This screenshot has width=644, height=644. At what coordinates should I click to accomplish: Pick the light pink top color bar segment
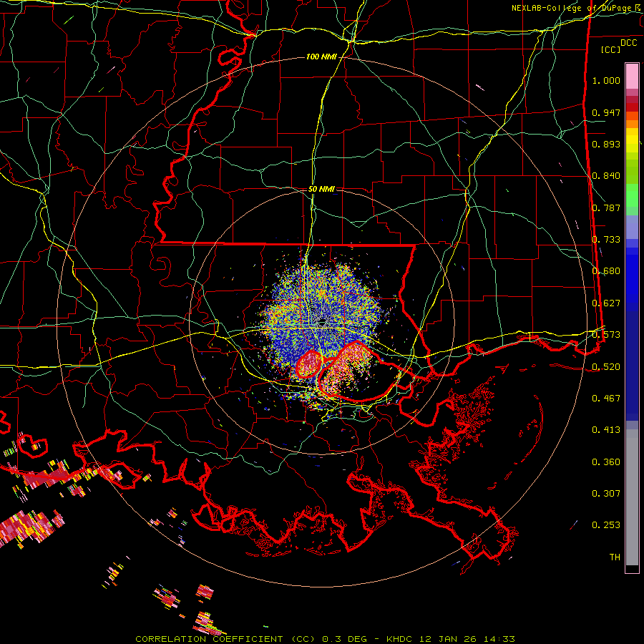(632, 77)
